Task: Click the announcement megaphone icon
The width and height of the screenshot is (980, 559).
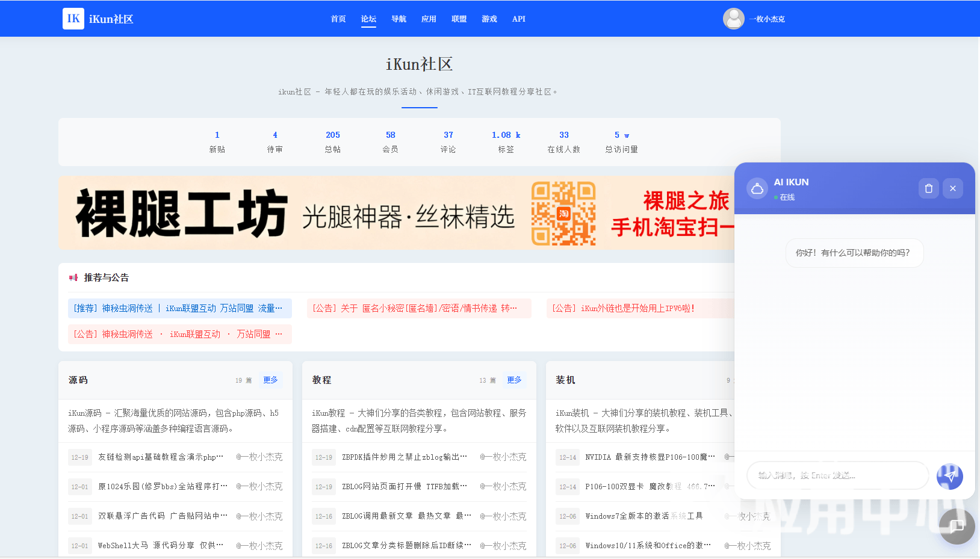Action: pyautogui.click(x=73, y=277)
